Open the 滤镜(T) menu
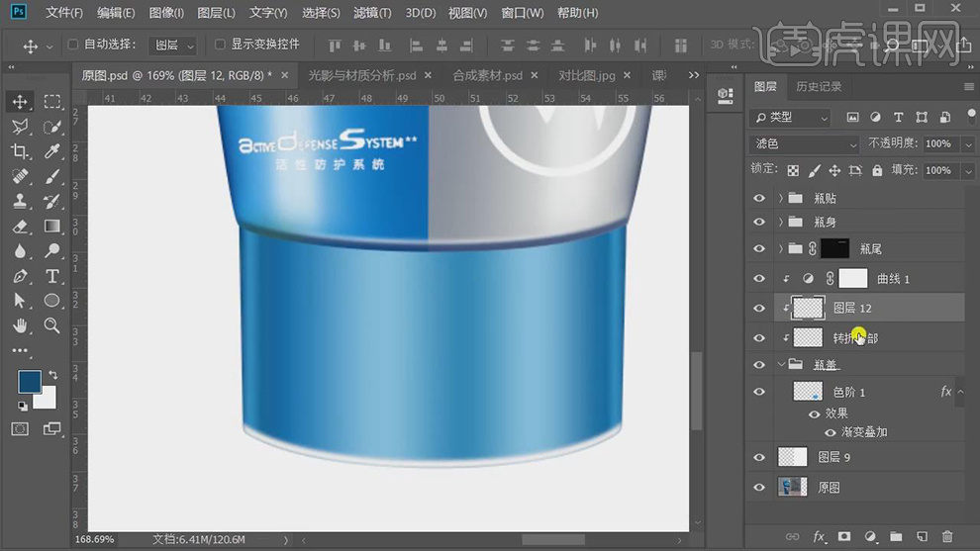Image resolution: width=980 pixels, height=551 pixels. (372, 13)
